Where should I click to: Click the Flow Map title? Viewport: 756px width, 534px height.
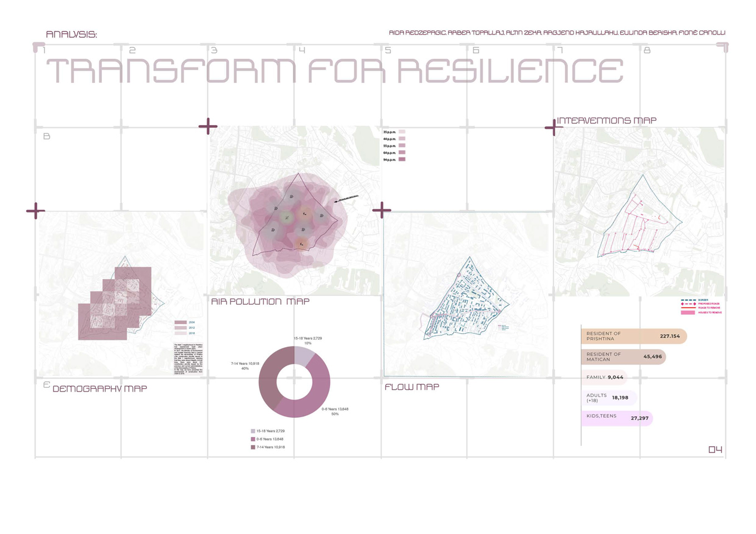tap(412, 387)
